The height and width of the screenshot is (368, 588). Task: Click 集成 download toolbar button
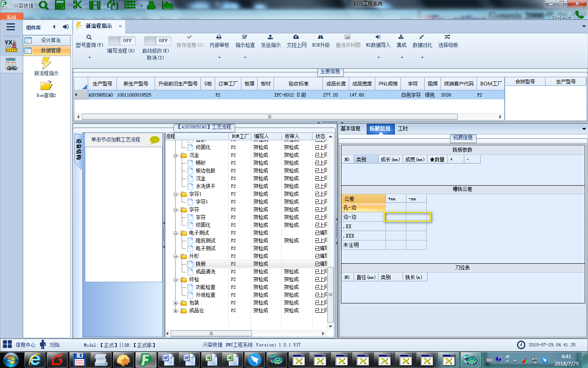(x=401, y=42)
